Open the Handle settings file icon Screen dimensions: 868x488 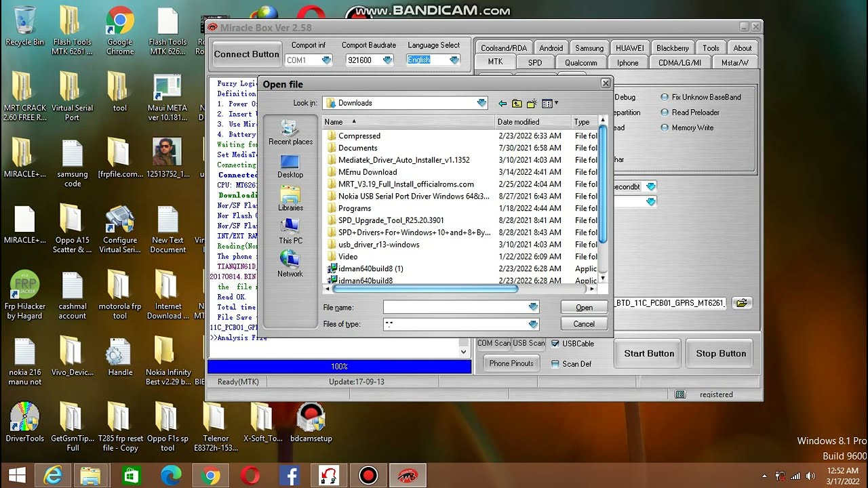[x=120, y=357]
